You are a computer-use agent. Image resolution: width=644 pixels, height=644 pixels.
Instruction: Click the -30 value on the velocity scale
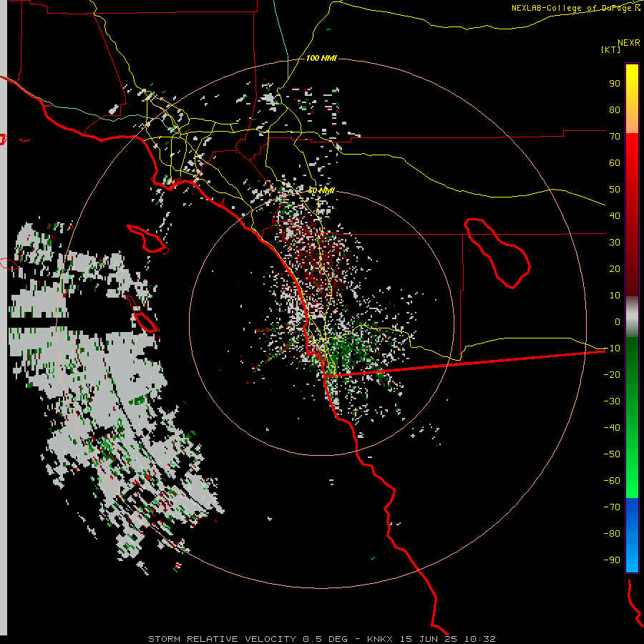[612, 401]
